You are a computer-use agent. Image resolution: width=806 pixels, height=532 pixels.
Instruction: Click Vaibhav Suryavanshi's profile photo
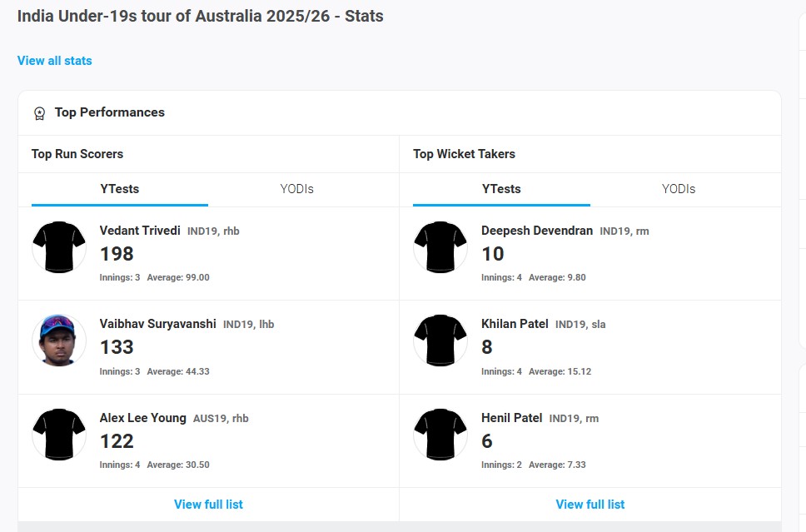(59, 341)
